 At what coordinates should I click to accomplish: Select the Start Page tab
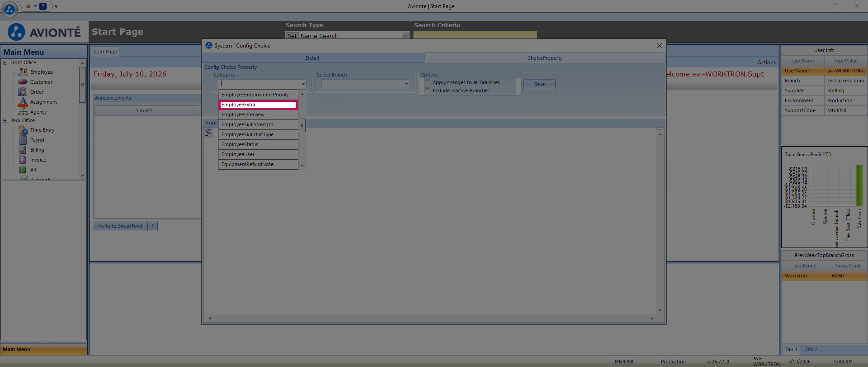[105, 52]
